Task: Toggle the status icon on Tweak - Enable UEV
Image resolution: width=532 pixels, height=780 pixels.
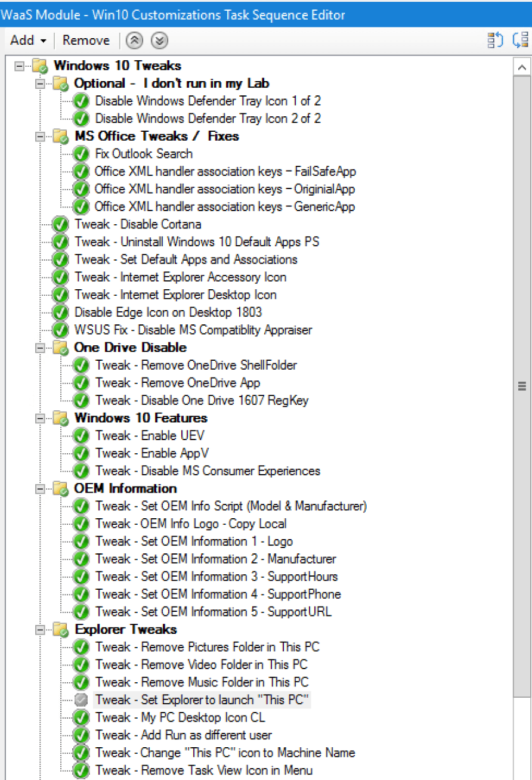Action: (x=81, y=436)
